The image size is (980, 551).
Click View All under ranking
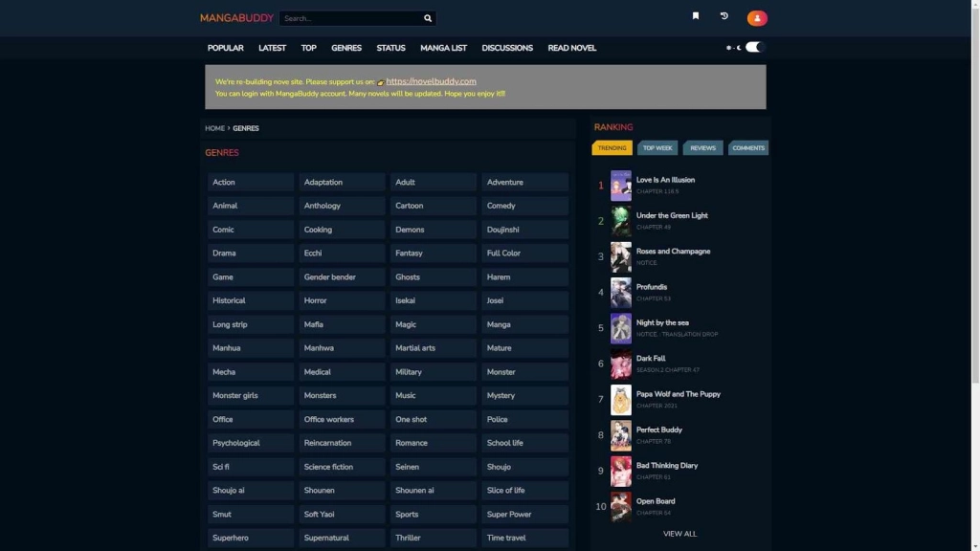[679, 534]
